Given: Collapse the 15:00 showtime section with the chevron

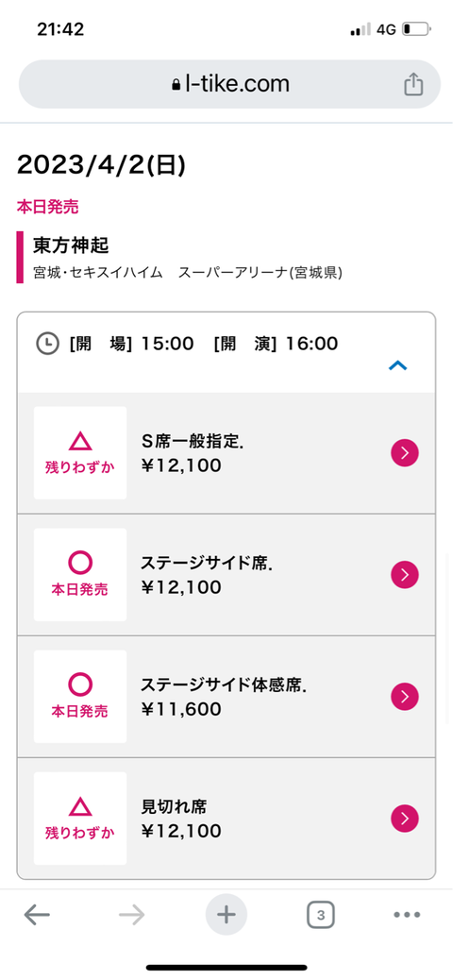Looking at the screenshot, I should tap(398, 365).
